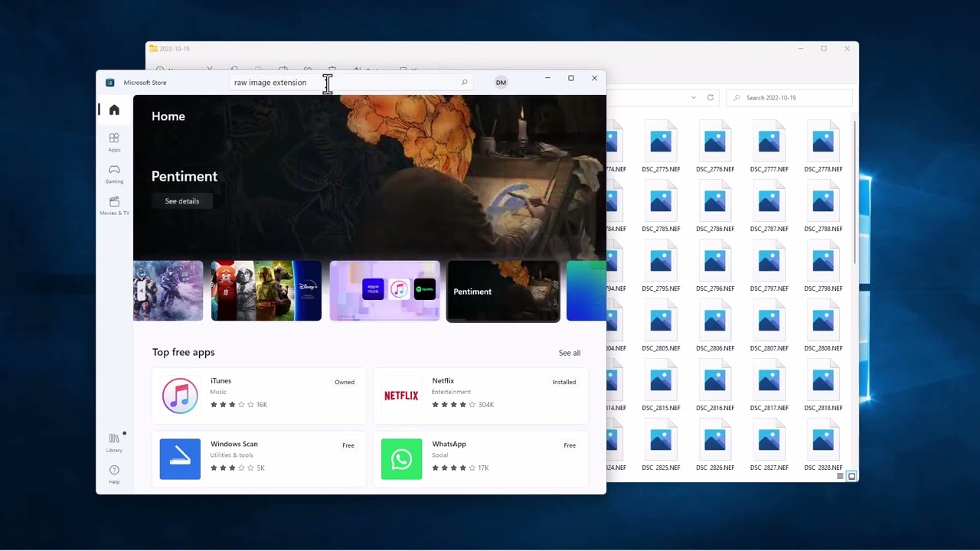The image size is (980, 551).
Task: Select DSC_2776.NEF file icon in Explorer
Action: click(x=715, y=141)
